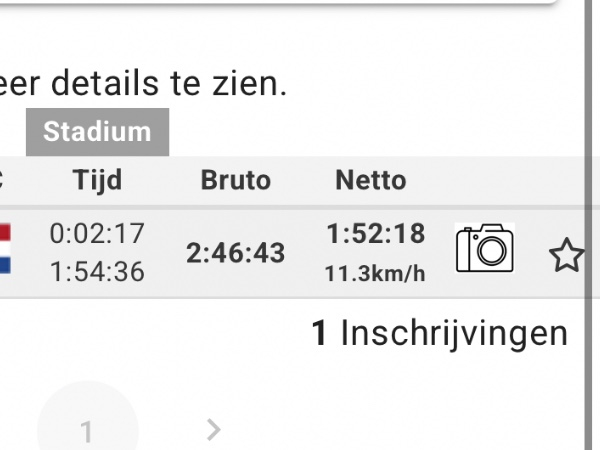
Task: Go to next results page chevron
Action: [212, 430]
